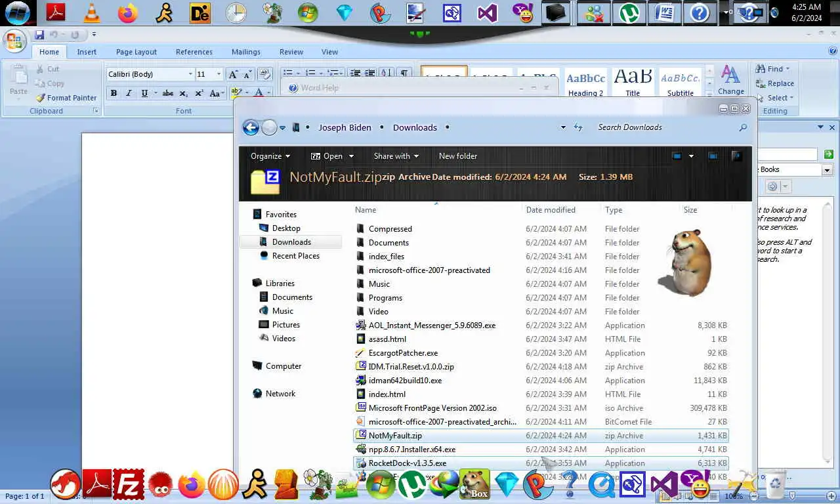The image size is (840, 504).
Task: Open the Select dropdown in Editing
Action: click(x=775, y=98)
